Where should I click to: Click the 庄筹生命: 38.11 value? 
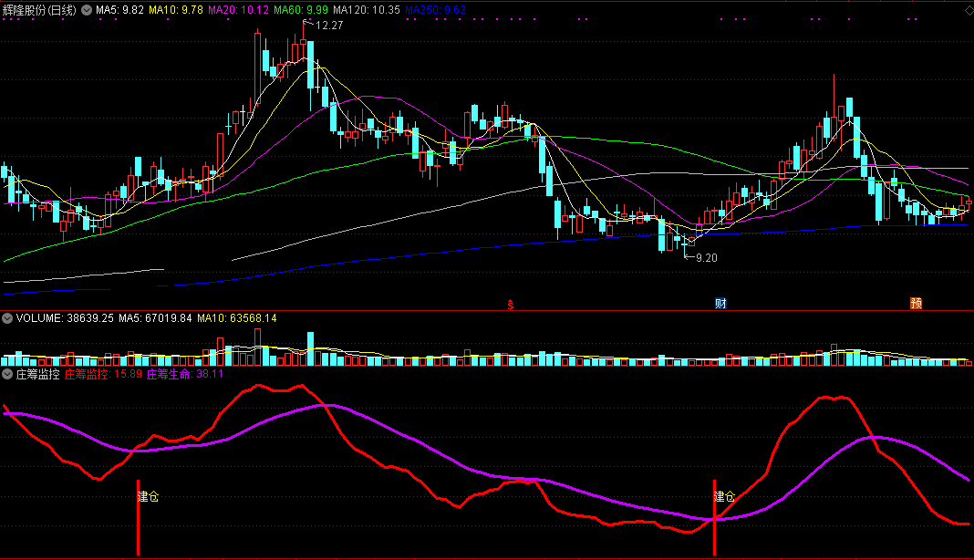(x=185, y=374)
